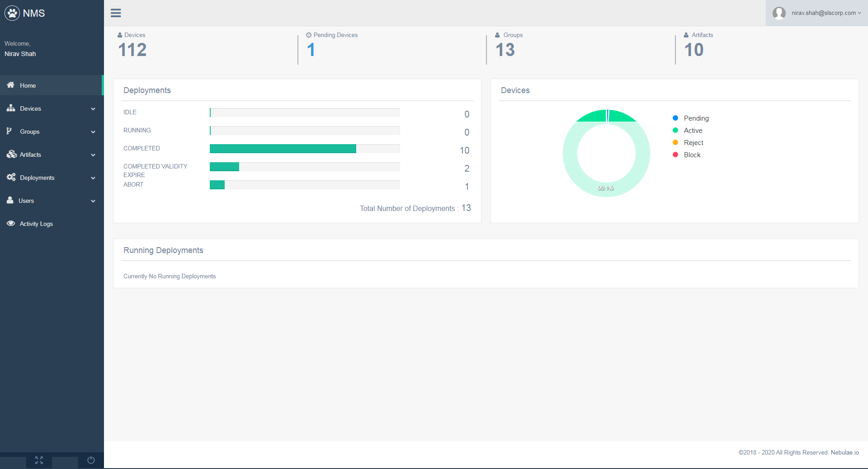Toggle the hamburger sidebar menu icon
Screen dimensions: 868x469
pyautogui.click(x=116, y=13)
